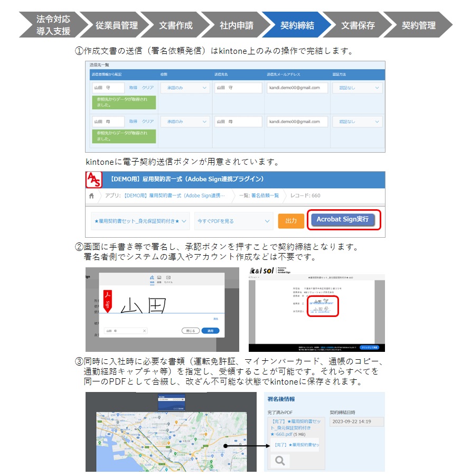Click the k&i sol logo
The image size is (470, 476).
click(x=261, y=270)
